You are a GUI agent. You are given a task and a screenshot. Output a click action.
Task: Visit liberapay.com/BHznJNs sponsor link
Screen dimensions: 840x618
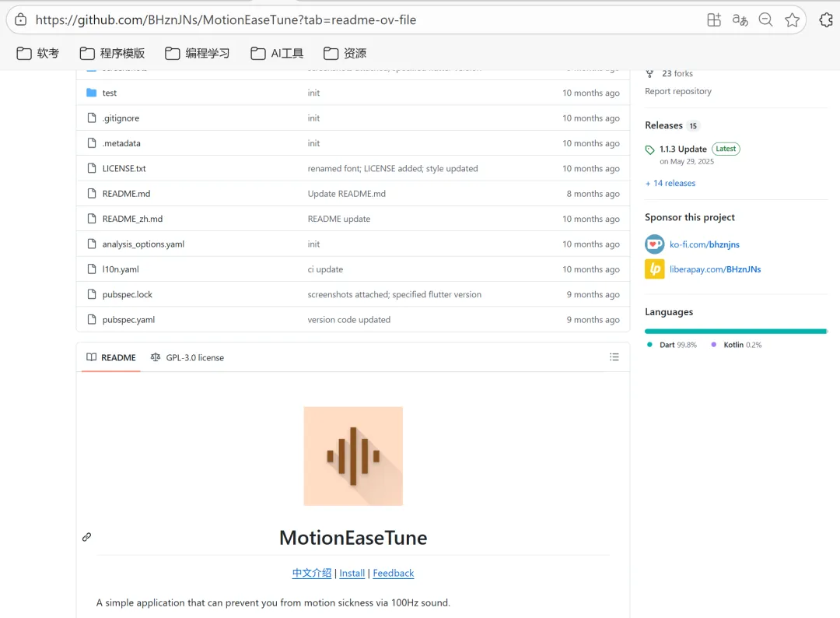tap(716, 269)
